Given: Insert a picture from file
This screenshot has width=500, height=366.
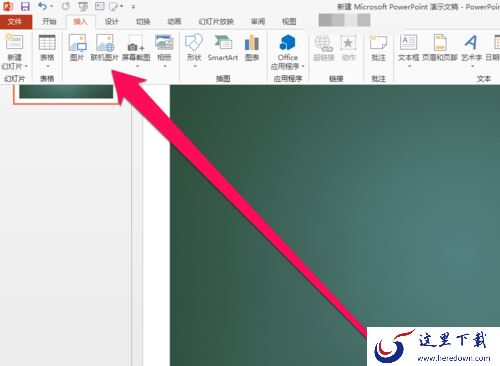Looking at the screenshot, I should pyautogui.click(x=77, y=48).
